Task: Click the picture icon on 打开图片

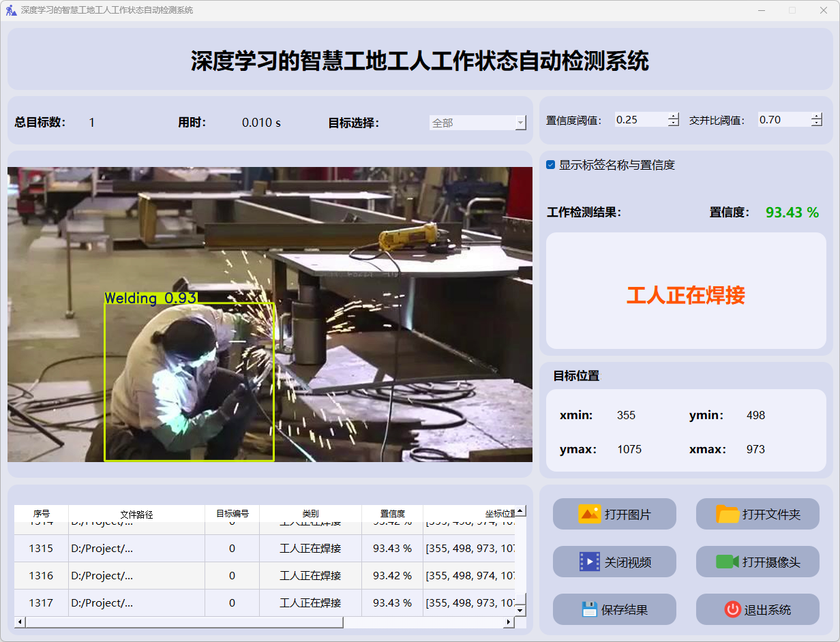Action: point(589,514)
